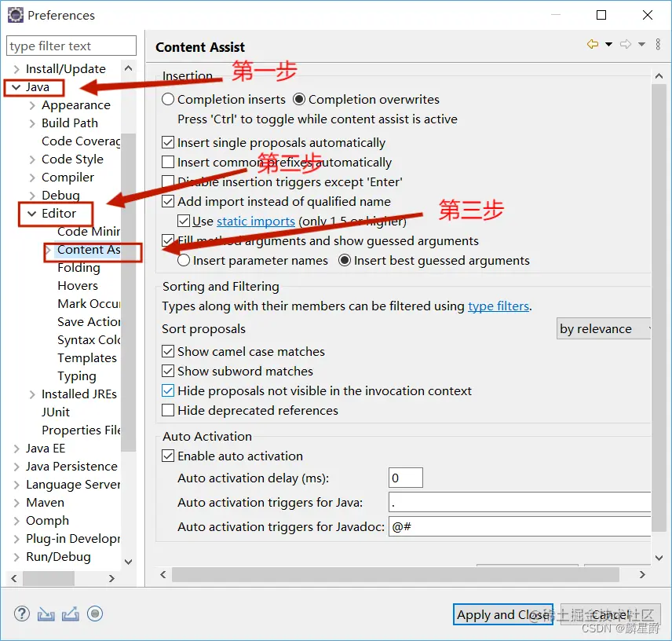This screenshot has width=672, height=641.
Task: Click the tree vertical scrollbar thumb
Action: pos(129,292)
